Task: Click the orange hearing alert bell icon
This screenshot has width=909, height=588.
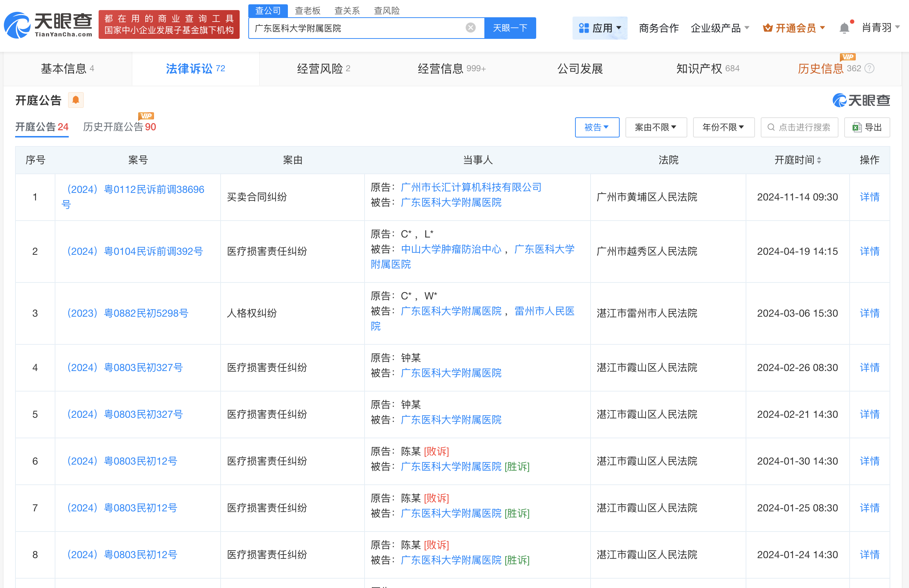Action: pyautogui.click(x=76, y=100)
